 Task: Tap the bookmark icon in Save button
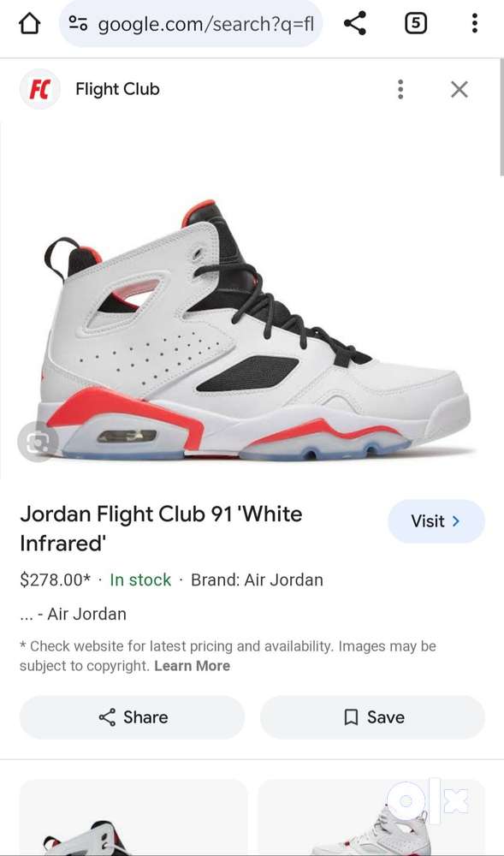(352, 716)
